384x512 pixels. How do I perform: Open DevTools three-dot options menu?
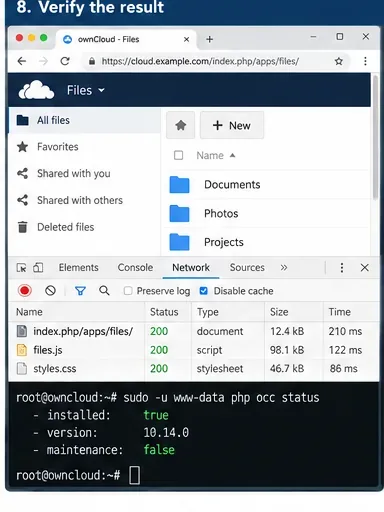tap(342, 268)
